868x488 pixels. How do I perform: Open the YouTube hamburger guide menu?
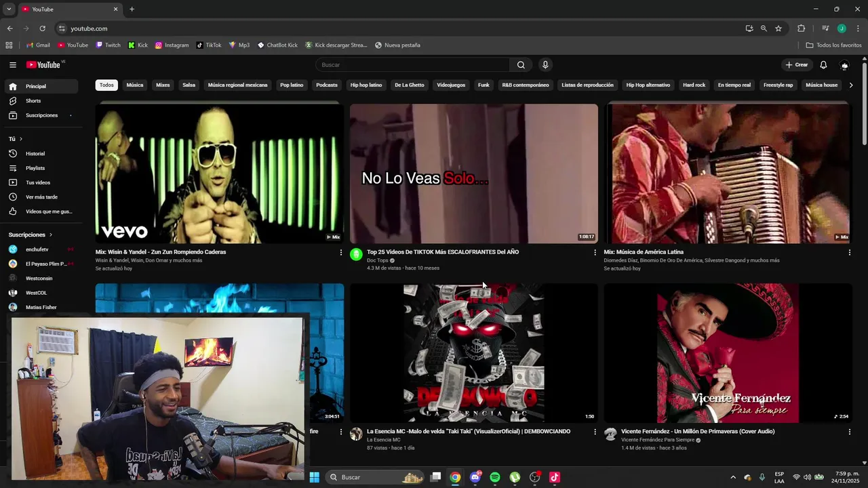pyautogui.click(x=13, y=65)
